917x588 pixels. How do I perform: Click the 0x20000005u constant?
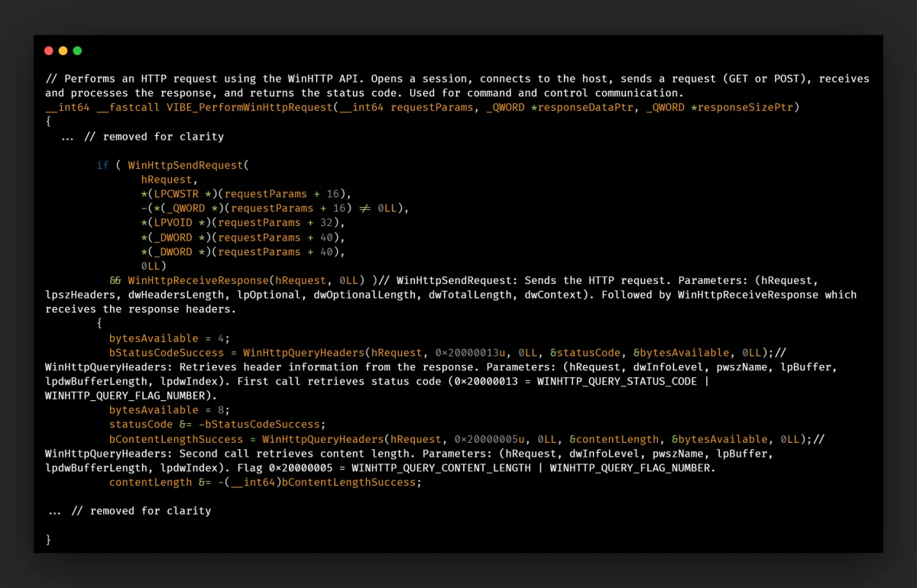(489, 439)
